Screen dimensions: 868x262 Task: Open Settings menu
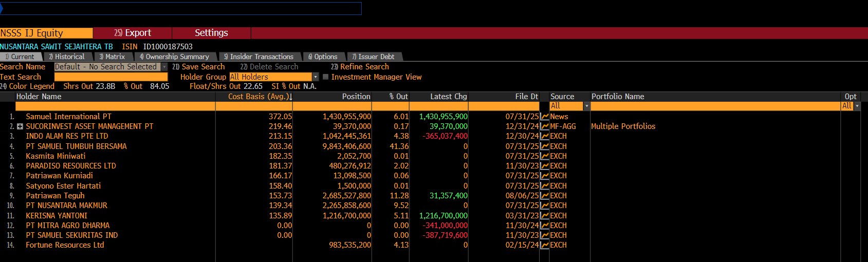coord(211,33)
